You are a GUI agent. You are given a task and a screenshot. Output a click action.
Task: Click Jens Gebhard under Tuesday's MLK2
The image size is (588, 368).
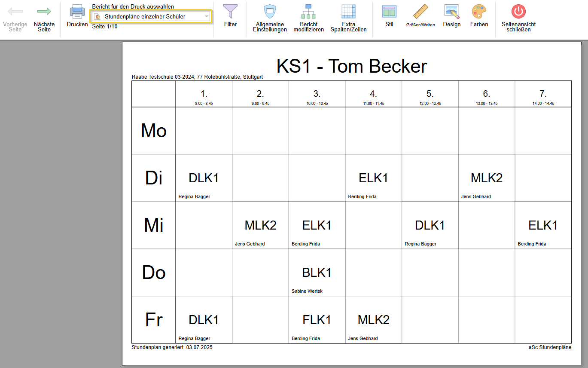(476, 196)
